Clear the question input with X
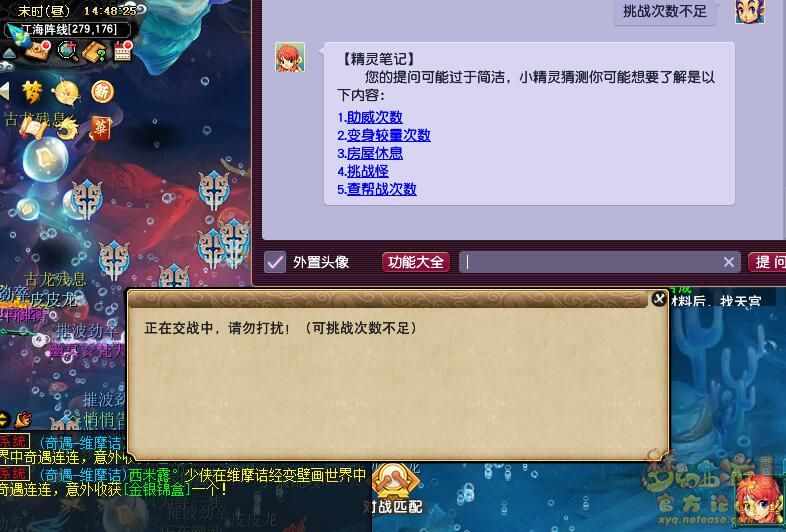 (729, 262)
